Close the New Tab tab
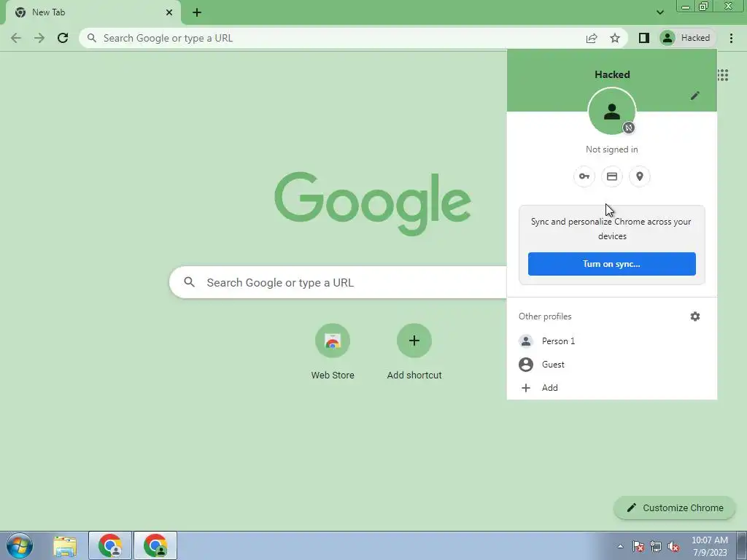Screen dimensions: 747x560 169,12
